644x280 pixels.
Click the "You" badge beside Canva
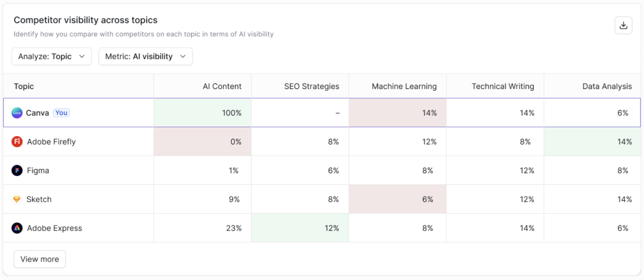click(x=62, y=113)
